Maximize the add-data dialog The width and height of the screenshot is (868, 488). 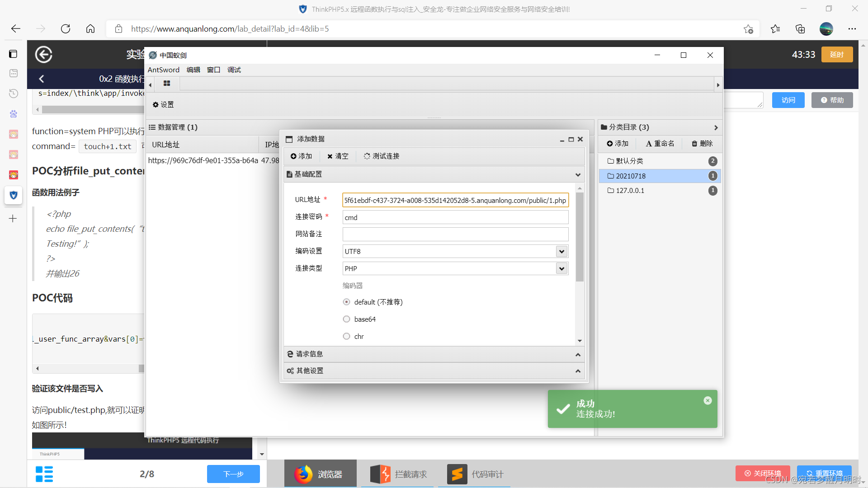point(571,140)
